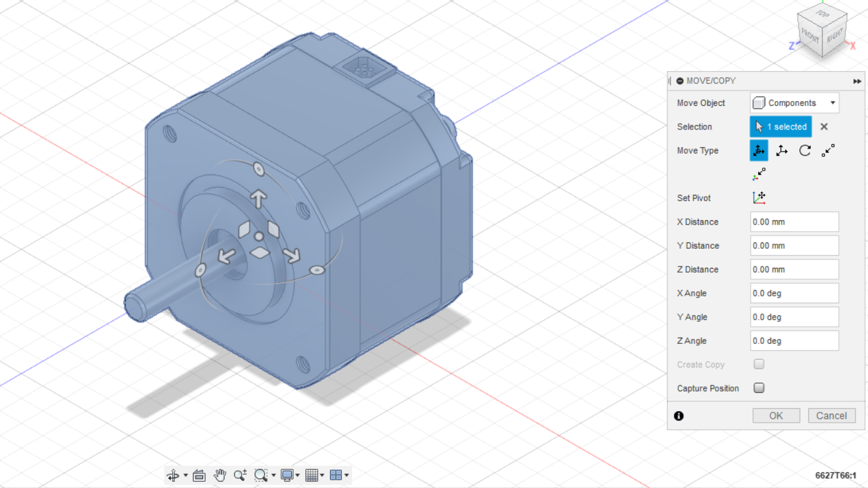Click the up arrow of the move manipulator
Image resolution: width=868 pixels, height=488 pixels.
[258, 198]
